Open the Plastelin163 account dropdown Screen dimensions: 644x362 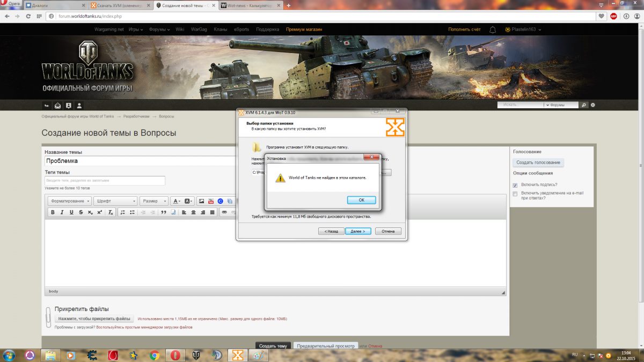point(523,29)
